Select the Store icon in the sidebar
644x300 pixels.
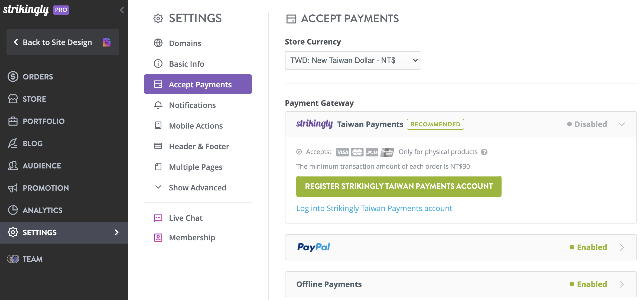13,99
